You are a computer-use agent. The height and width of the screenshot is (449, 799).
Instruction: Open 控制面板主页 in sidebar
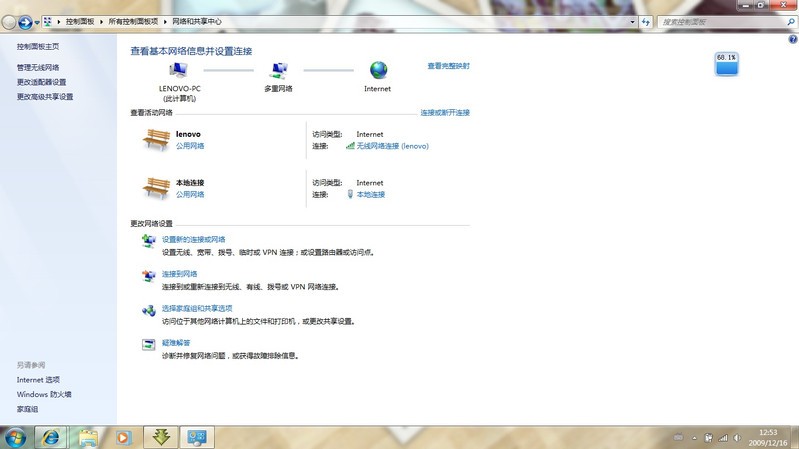pyautogui.click(x=38, y=46)
